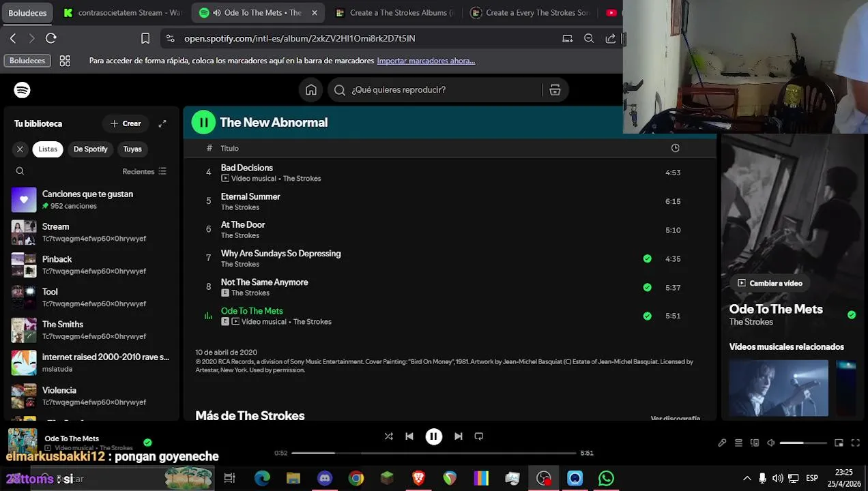Open related music video thumbnail

(779, 388)
